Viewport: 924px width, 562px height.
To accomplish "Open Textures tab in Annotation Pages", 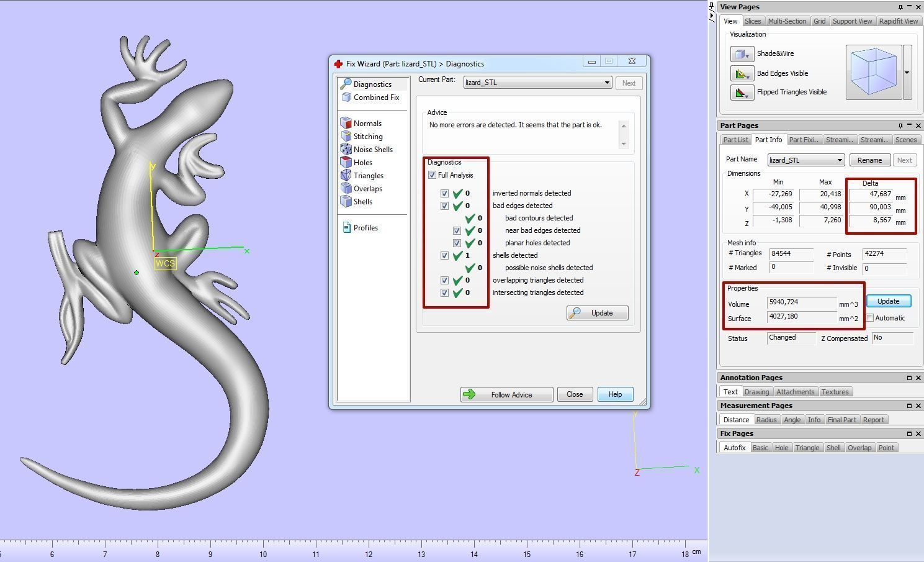I will [x=835, y=392].
